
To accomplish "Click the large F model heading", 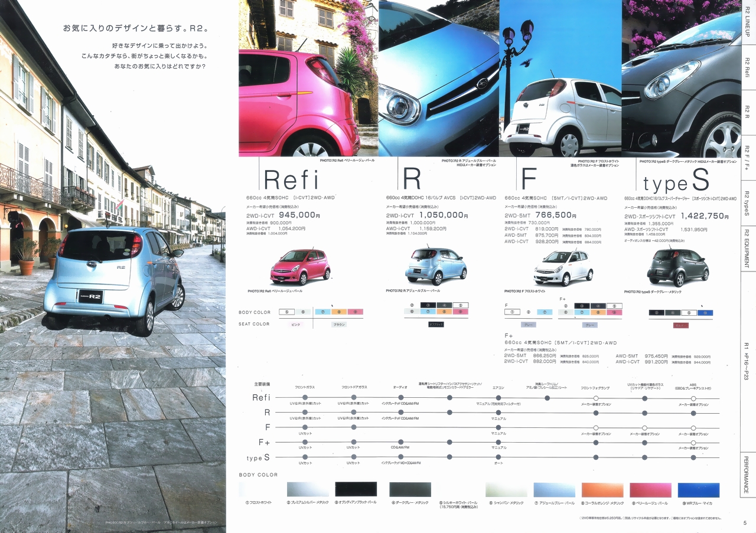I will click(529, 179).
